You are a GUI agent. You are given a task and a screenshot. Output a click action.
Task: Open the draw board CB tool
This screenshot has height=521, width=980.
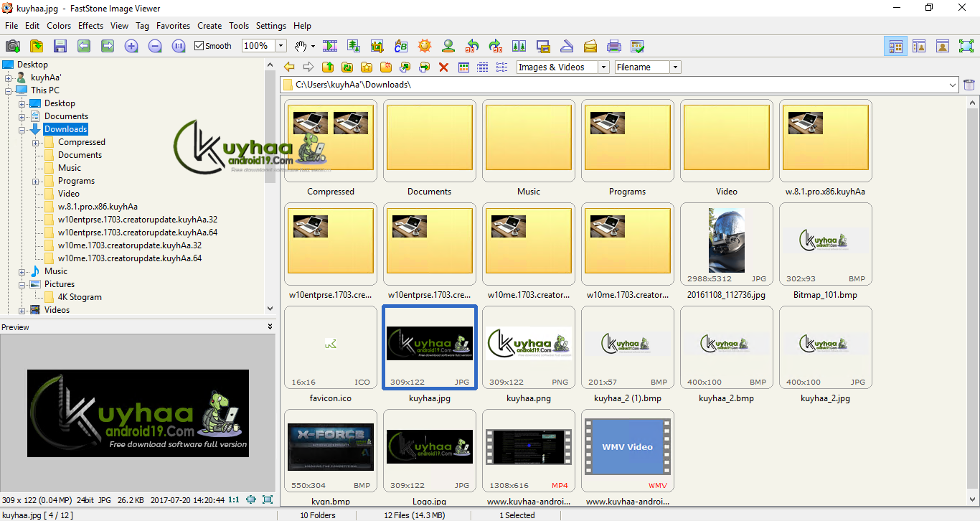401,46
